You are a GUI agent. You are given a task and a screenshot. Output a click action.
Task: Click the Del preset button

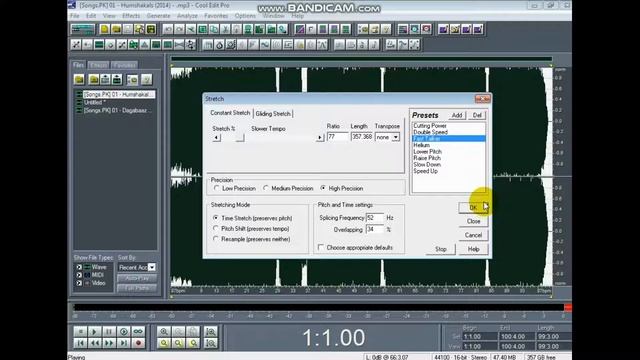pos(477,115)
